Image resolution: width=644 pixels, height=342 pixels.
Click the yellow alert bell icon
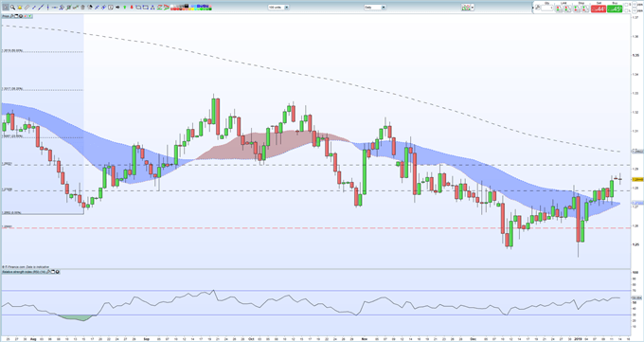(x=20, y=7)
